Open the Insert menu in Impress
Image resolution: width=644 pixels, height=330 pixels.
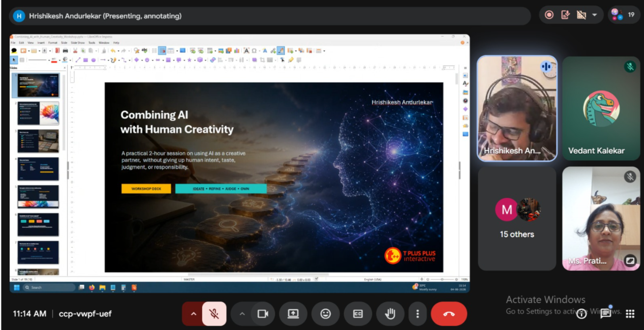click(41, 43)
